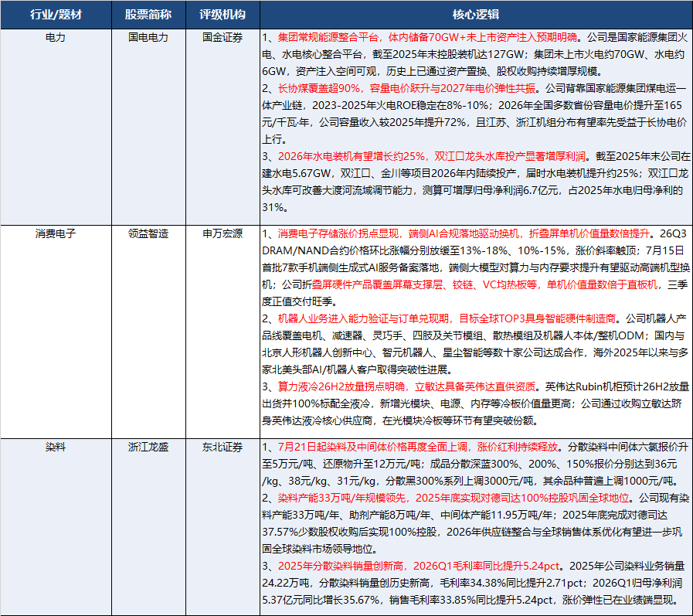
Task: Click red text 染料产能33万吨/年规模领先
Action: tap(341, 498)
